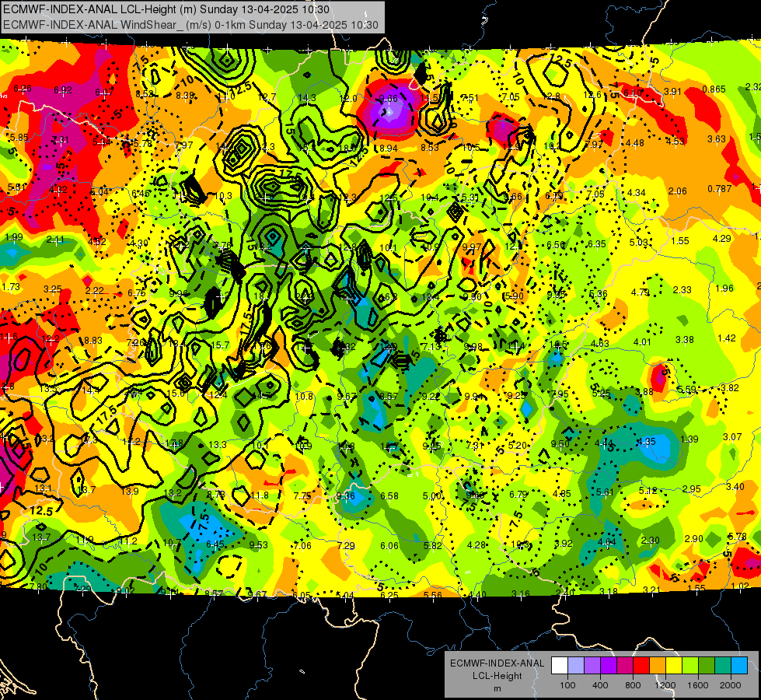This screenshot has height=700, width=761.
Task: Click the grid value 4.64
Action: pos(607,542)
